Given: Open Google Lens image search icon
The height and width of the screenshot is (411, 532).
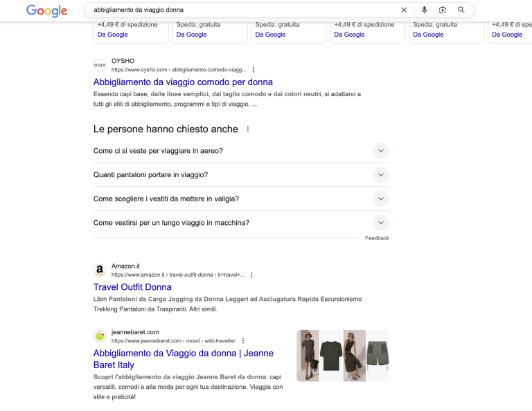Looking at the screenshot, I should point(443,10).
